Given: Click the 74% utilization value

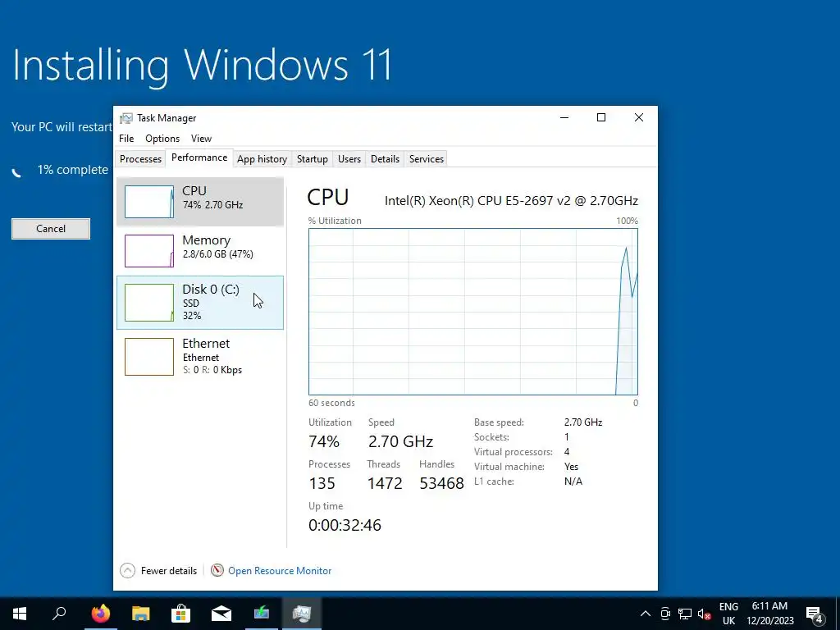Looking at the screenshot, I should pyautogui.click(x=324, y=441).
